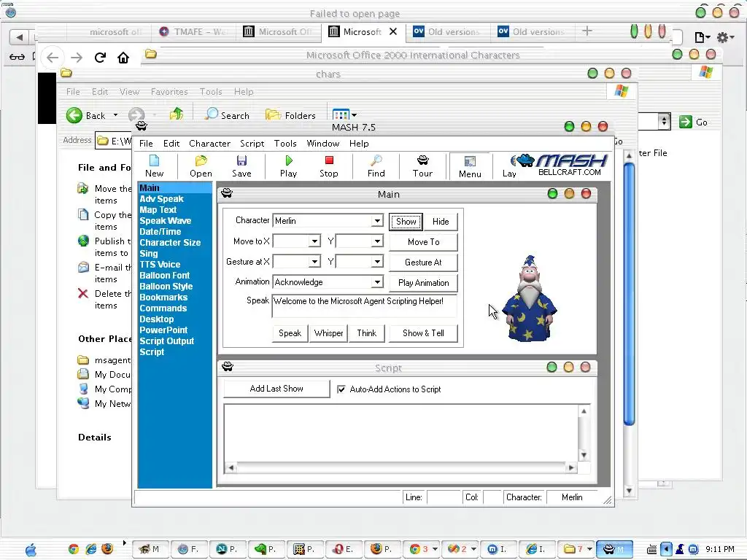747x560 pixels.
Task: Click the Show character button
Action: (x=406, y=222)
